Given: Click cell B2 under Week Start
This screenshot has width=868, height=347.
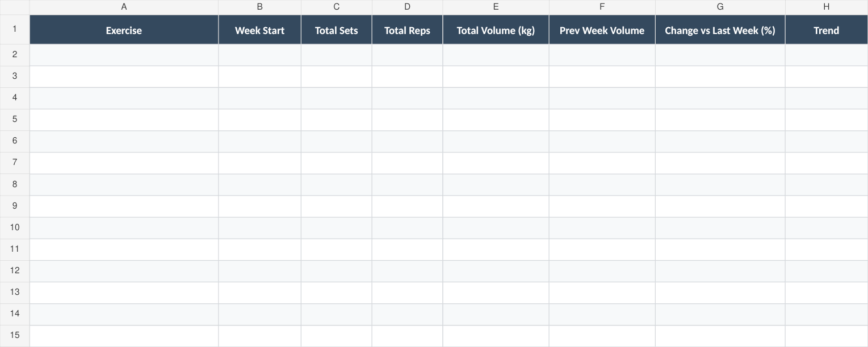Looking at the screenshot, I should click(259, 55).
